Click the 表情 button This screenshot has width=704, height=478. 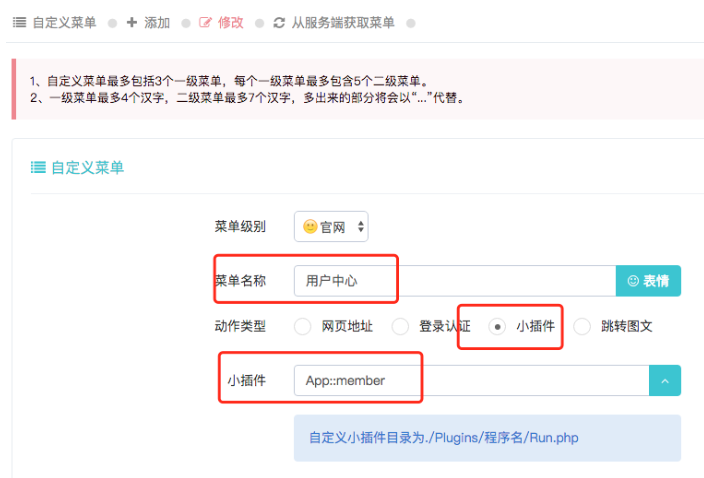[x=648, y=281]
